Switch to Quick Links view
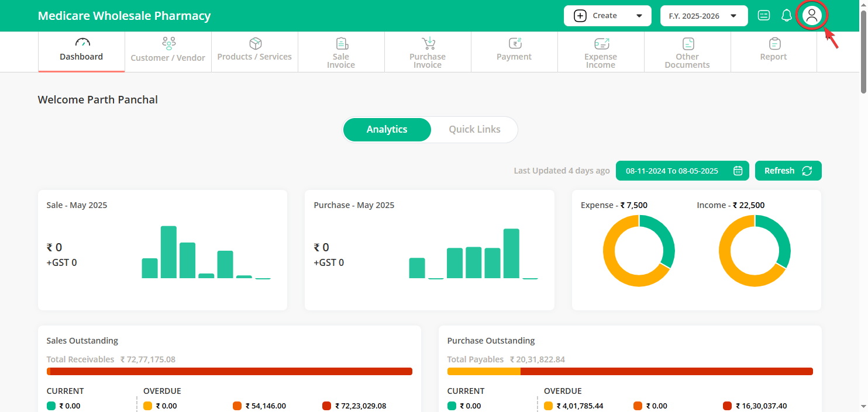This screenshot has height=412, width=868. coord(474,130)
